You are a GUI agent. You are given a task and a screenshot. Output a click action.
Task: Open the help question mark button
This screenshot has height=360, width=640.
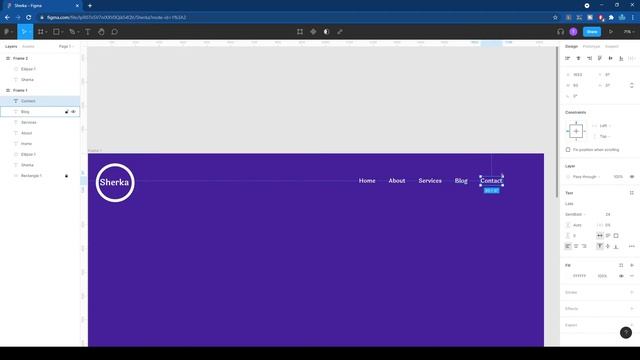pos(626,333)
